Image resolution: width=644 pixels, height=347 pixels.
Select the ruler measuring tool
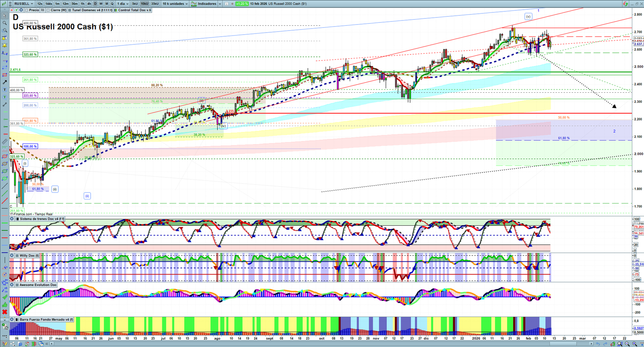4,141
